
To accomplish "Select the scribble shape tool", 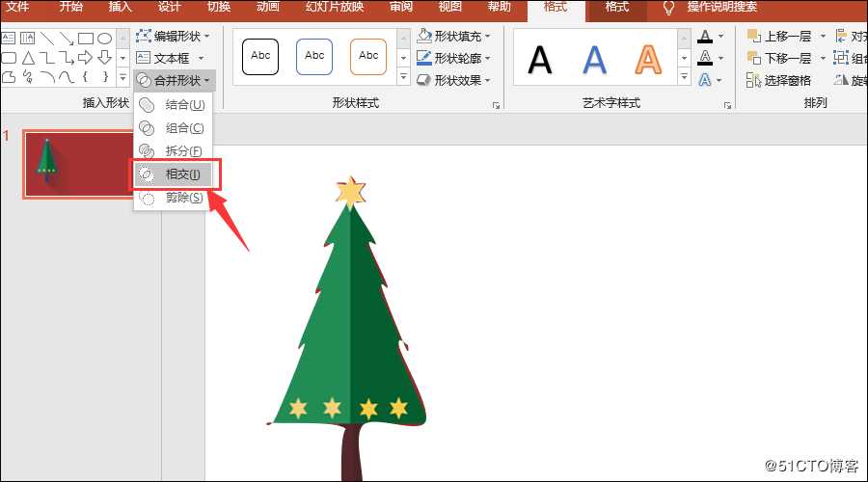I will pos(28,77).
